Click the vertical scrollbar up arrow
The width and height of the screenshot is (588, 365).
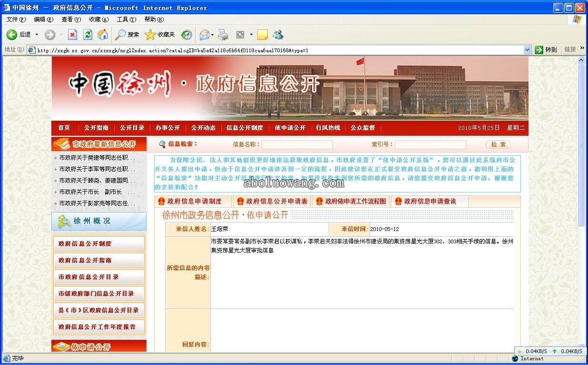pos(582,60)
